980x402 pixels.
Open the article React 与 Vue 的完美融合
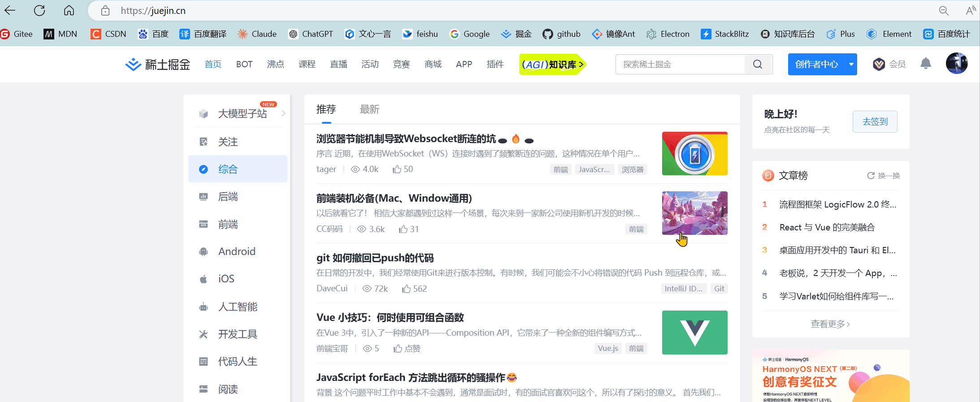pyautogui.click(x=827, y=227)
